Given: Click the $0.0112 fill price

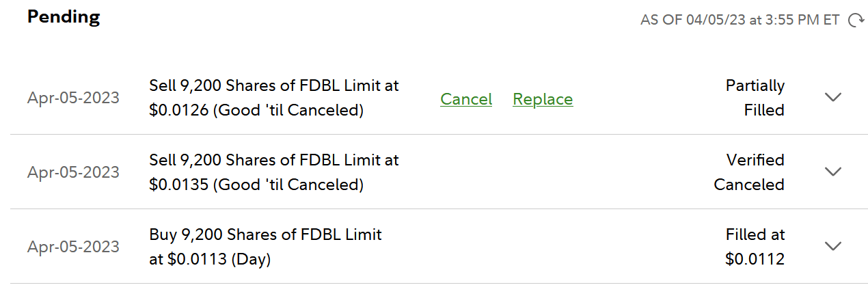Looking at the screenshot, I should pos(755,259).
